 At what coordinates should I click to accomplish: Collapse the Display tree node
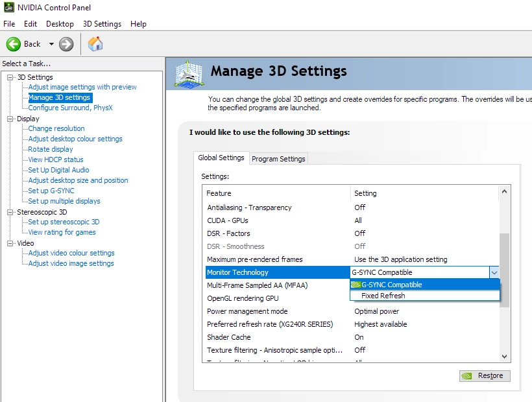pyautogui.click(x=10, y=119)
